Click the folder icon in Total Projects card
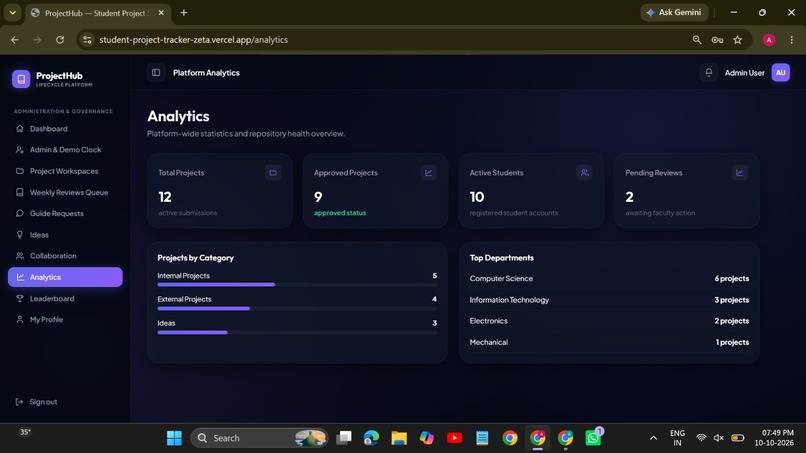 [x=273, y=173]
